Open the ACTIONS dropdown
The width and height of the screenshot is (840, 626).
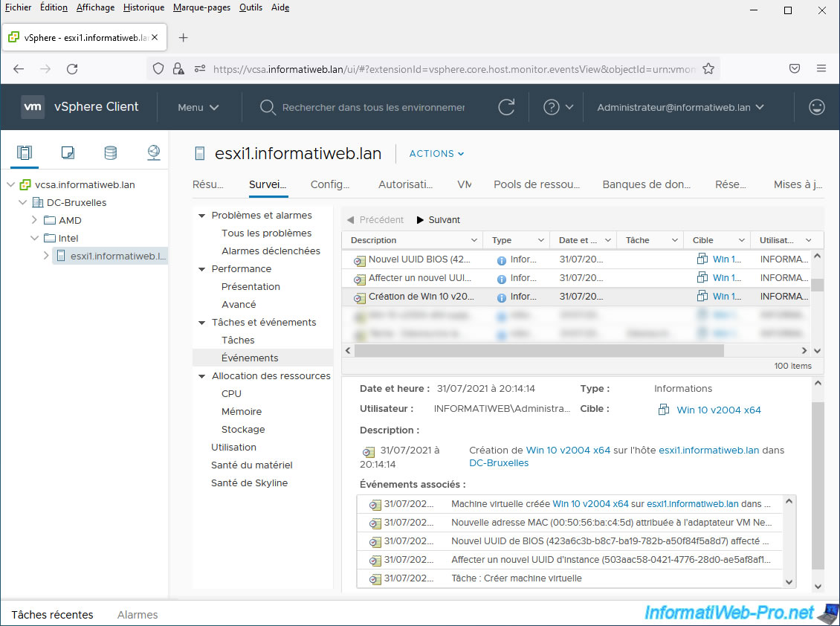click(436, 154)
